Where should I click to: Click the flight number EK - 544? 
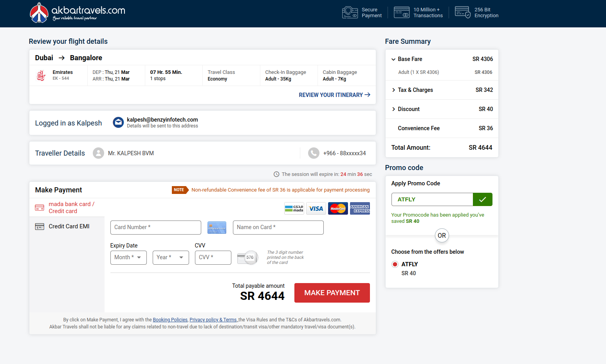click(61, 79)
